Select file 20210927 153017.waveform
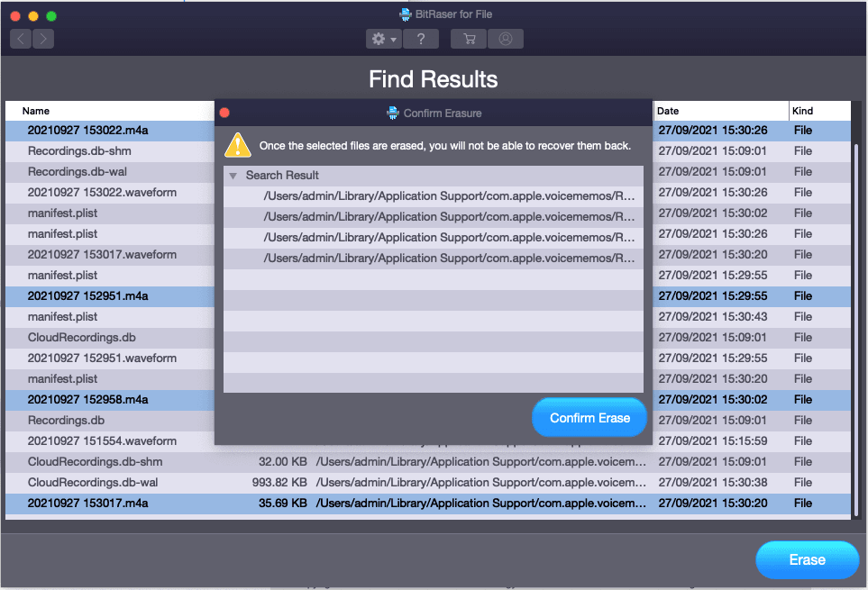868x590 pixels. (102, 255)
